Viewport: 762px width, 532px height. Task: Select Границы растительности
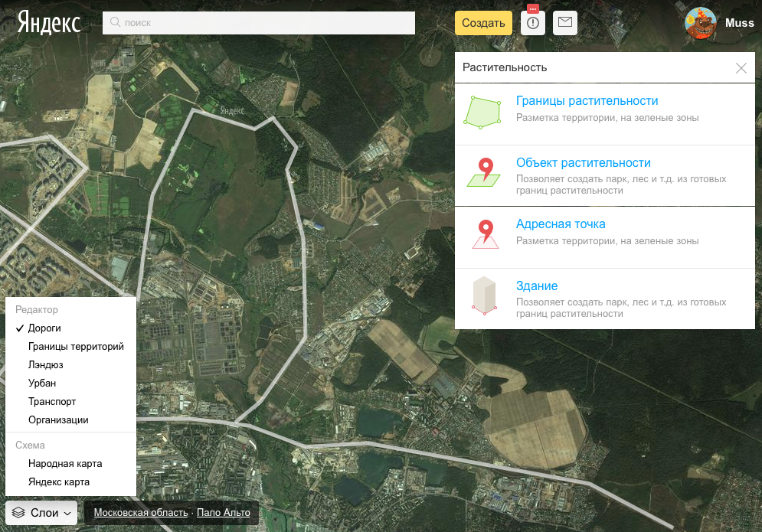click(587, 100)
